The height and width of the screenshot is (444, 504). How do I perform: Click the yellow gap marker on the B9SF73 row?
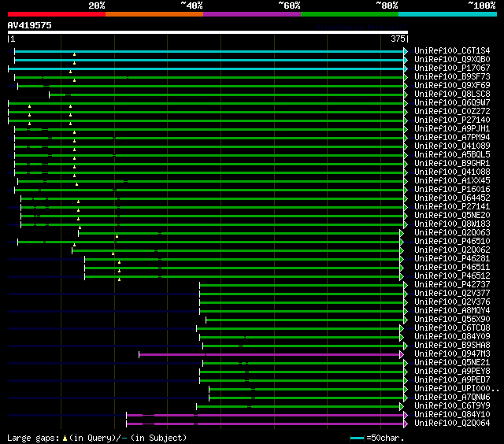click(x=74, y=80)
